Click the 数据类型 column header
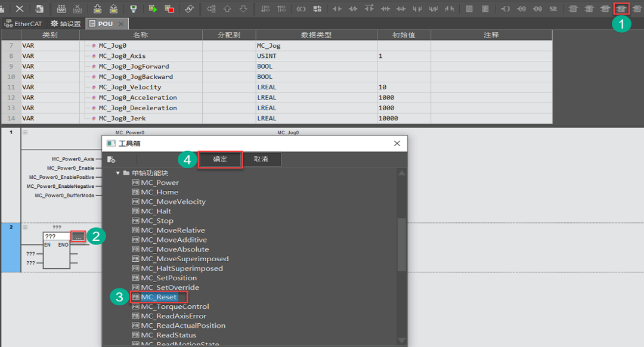The width and height of the screenshot is (644, 347). [x=316, y=35]
